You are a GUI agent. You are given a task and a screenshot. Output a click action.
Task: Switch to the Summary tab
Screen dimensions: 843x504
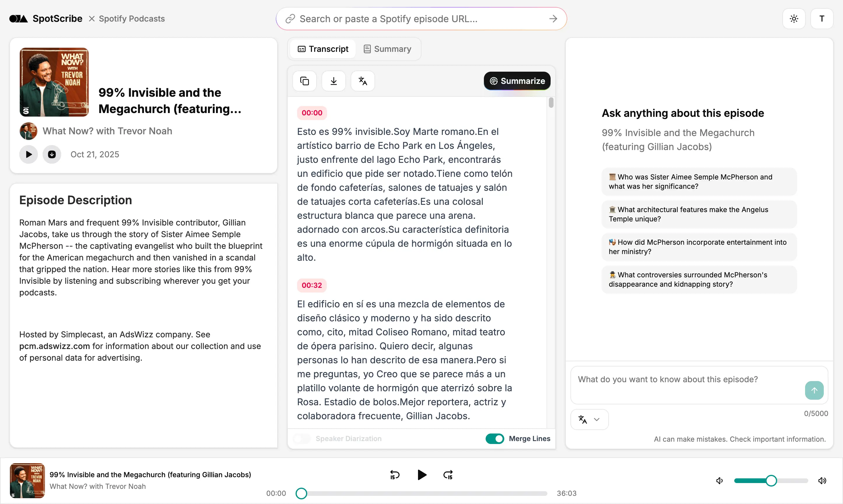point(387,49)
